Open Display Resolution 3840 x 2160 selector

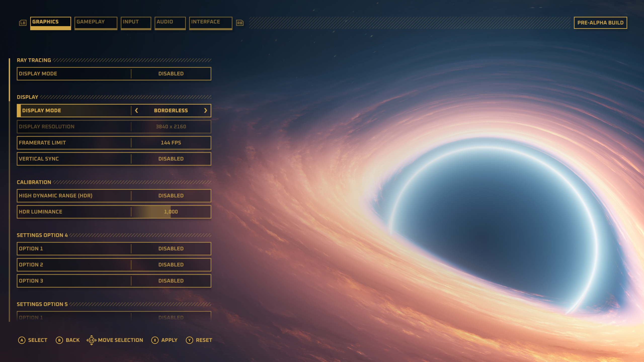pos(171,127)
